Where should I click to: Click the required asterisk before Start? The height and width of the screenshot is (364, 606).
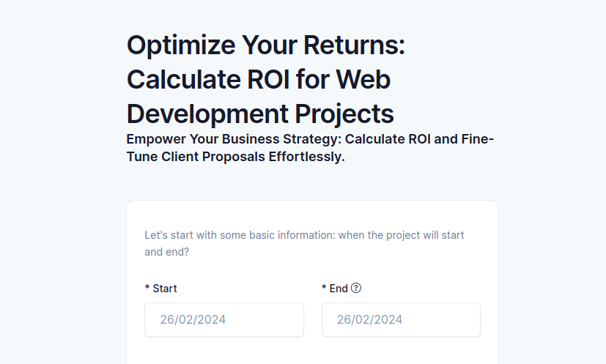pos(147,288)
